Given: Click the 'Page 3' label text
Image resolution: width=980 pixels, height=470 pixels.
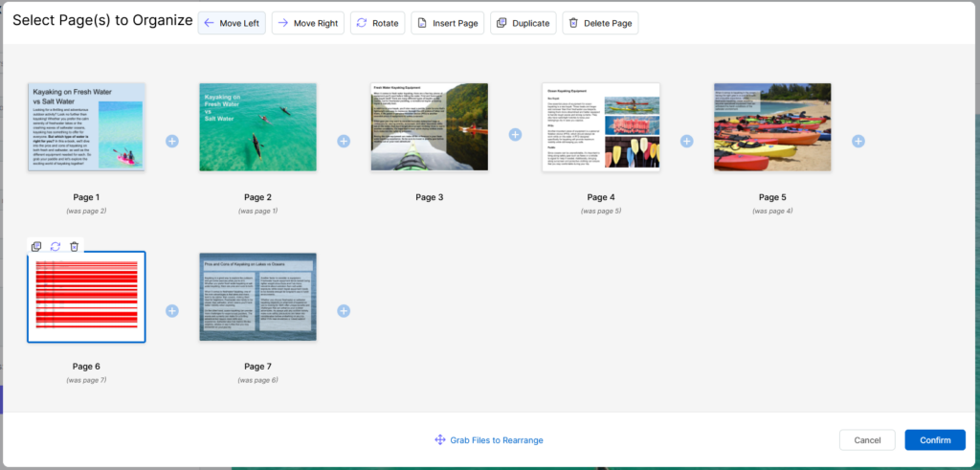Looking at the screenshot, I should 430,197.
